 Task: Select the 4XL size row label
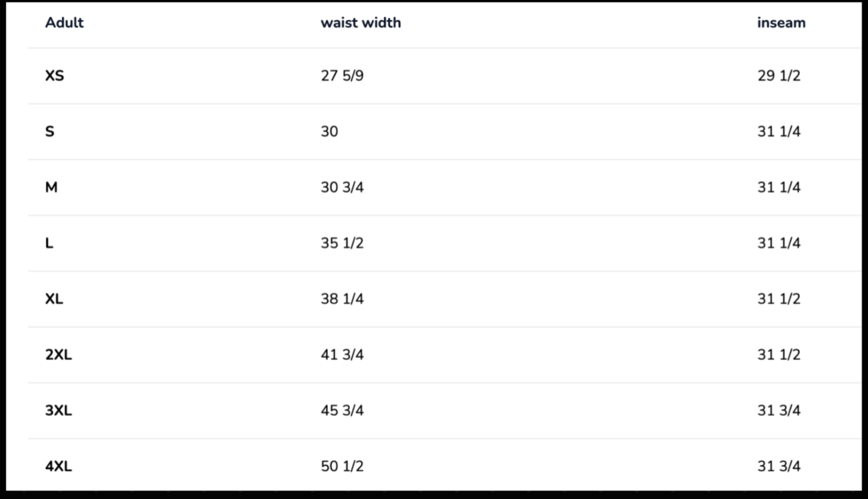pyautogui.click(x=58, y=466)
